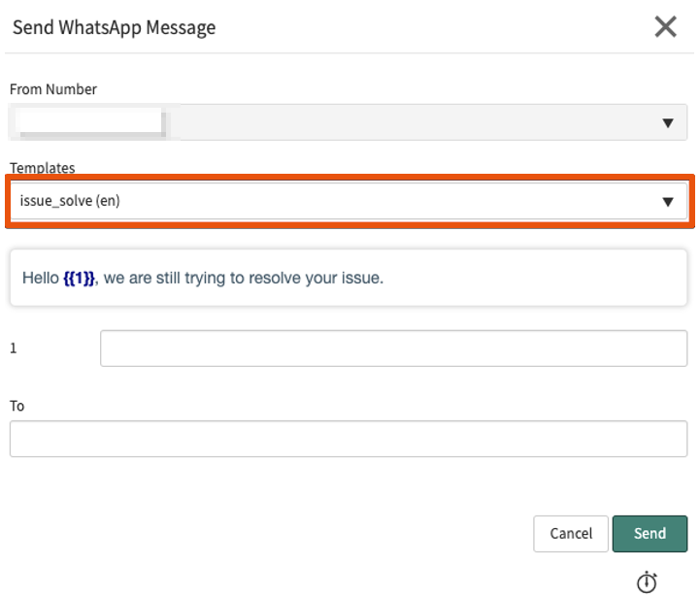This screenshot has width=700, height=597.
Task: Close the Send WhatsApp Message dialog
Action: click(x=665, y=26)
